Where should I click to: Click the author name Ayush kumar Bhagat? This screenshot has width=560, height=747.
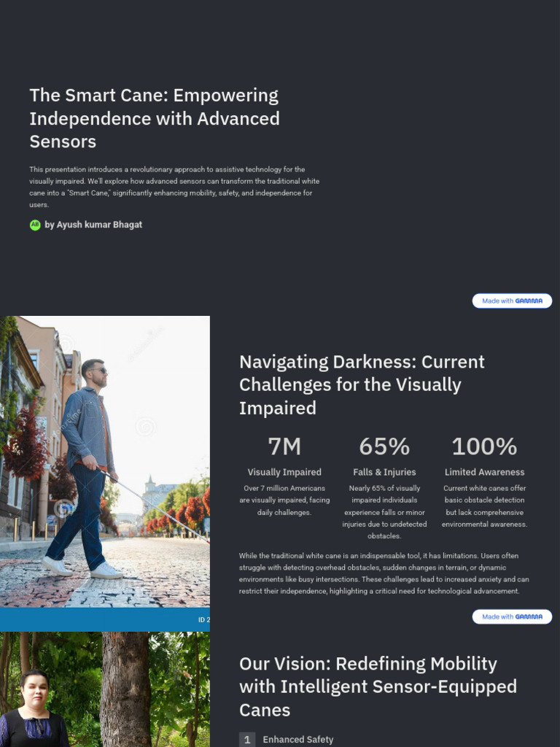coord(99,225)
